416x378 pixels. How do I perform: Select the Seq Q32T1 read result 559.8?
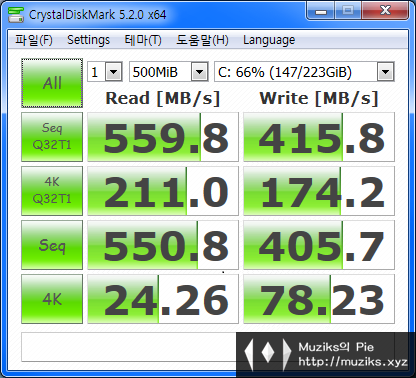coord(163,137)
